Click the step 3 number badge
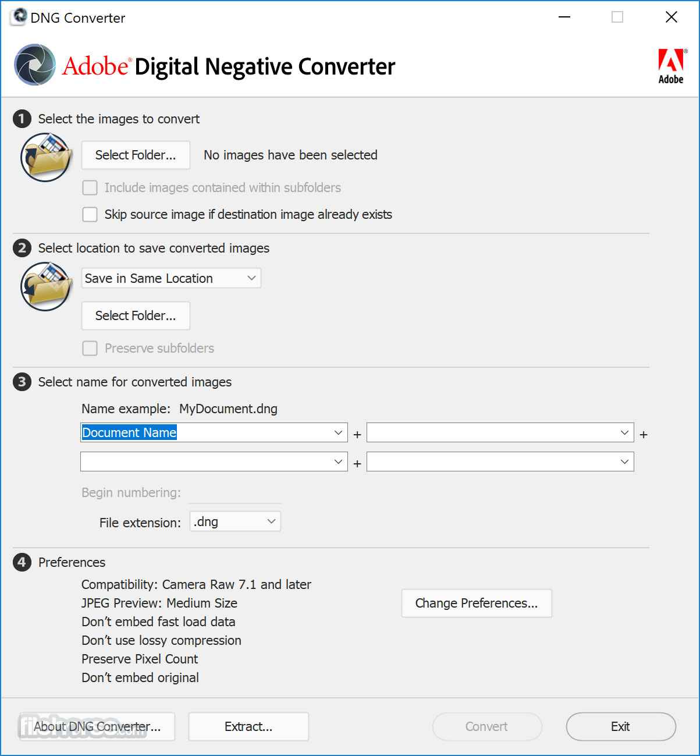This screenshot has height=756, width=700. [22, 382]
